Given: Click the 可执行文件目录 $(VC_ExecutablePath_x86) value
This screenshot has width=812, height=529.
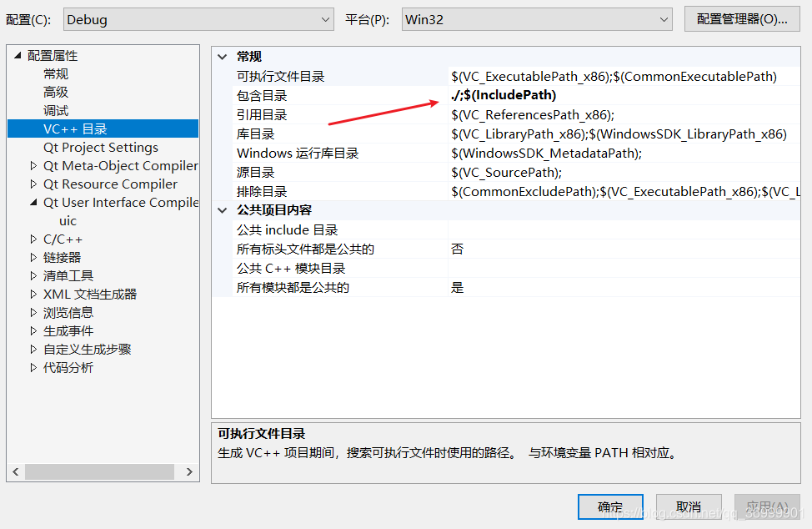Looking at the screenshot, I should pyautogui.click(x=614, y=76).
